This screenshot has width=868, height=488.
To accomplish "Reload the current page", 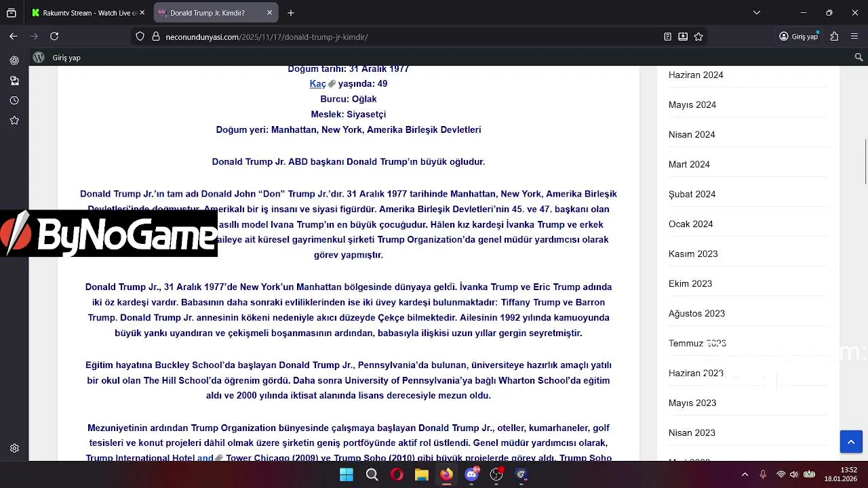I will click(x=54, y=37).
